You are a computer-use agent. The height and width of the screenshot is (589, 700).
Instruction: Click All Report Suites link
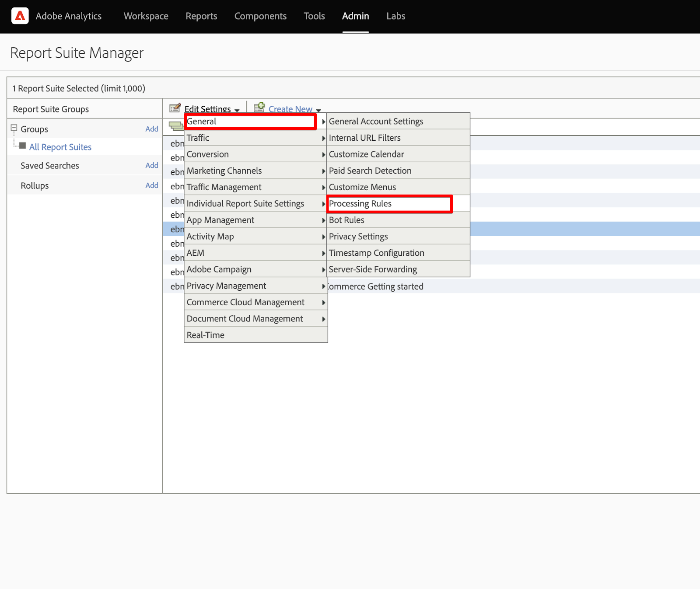point(60,147)
